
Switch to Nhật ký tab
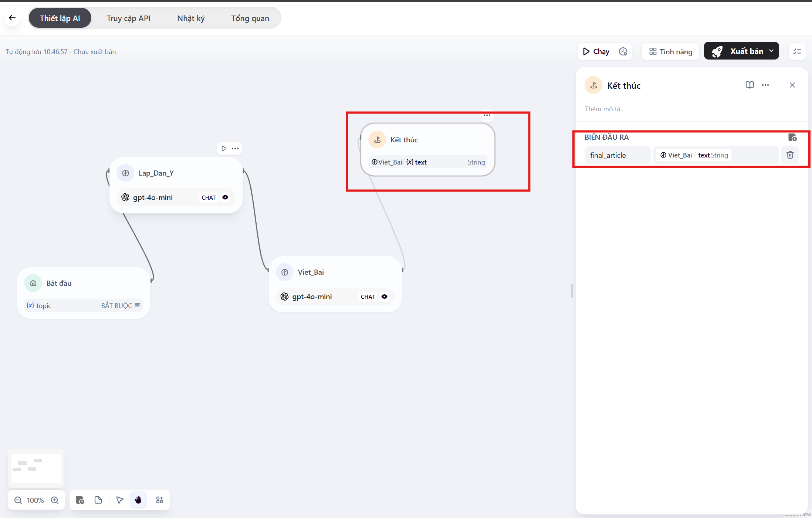pos(191,18)
